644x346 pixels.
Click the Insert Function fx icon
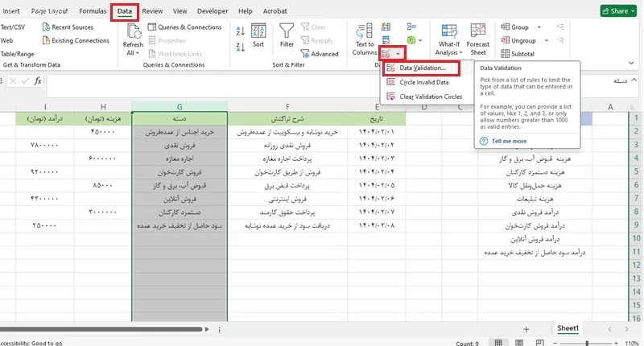tap(37, 80)
